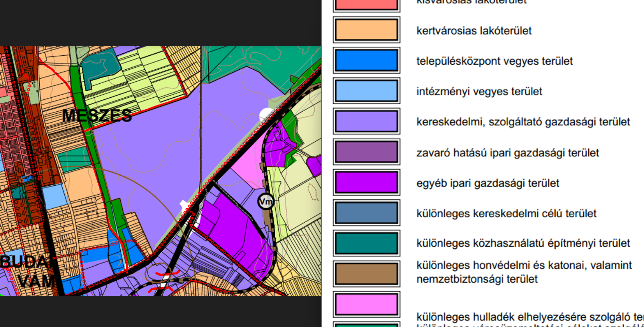Click the Vm circle marker on the map
644x327 pixels.
pos(266,202)
